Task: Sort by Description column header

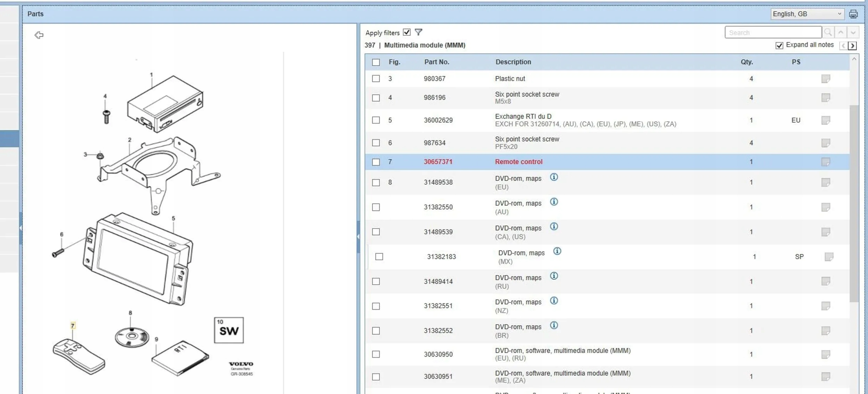Action: [x=513, y=62]
